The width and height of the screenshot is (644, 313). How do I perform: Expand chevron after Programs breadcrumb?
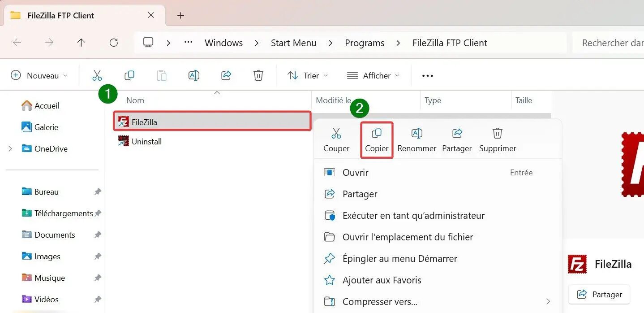[x=398, y=43]
